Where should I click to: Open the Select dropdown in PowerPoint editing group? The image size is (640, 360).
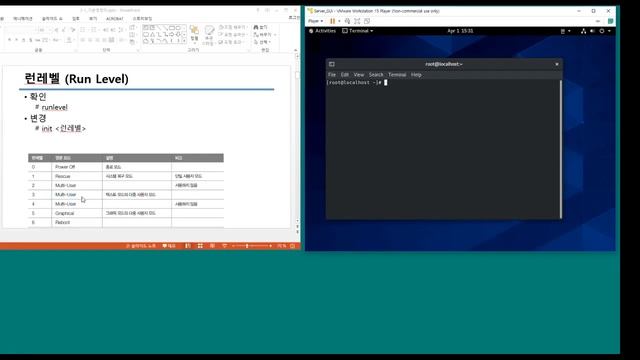[x=262, y=42]
